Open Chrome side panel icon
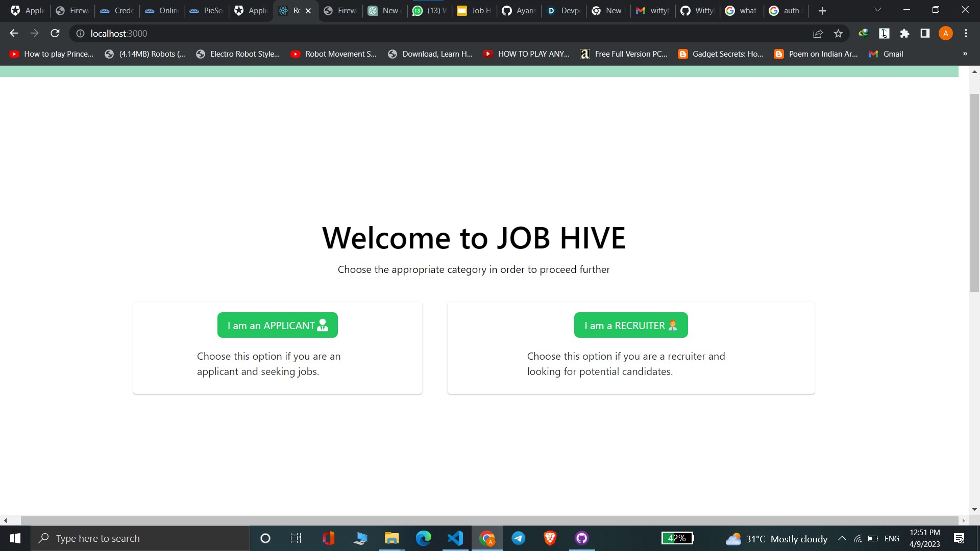The image size is (980, 551). 925,33
